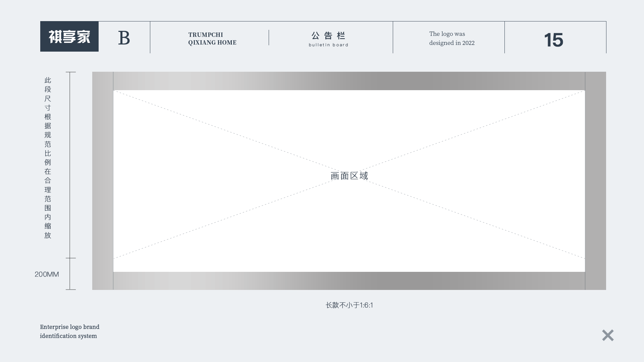Click the TRUMPCHI QIXIANG HOME text
644x362 pixels.
click(x=212, y=39)
